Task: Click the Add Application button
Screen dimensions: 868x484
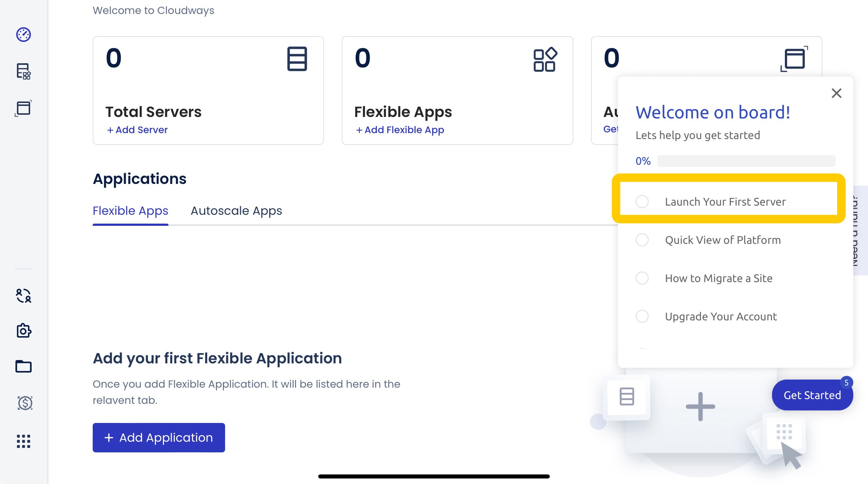Action: tap(159, 438)
